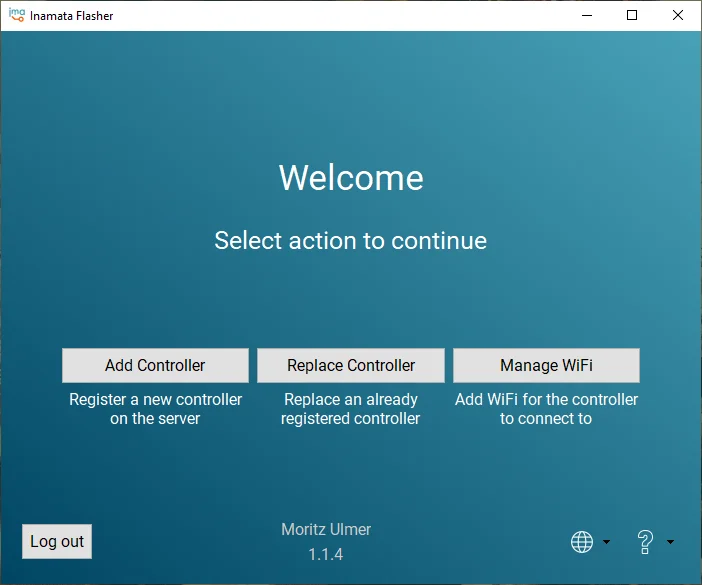Close the Inamata Flasher window
702x585 pixels.
click(678, 15)
